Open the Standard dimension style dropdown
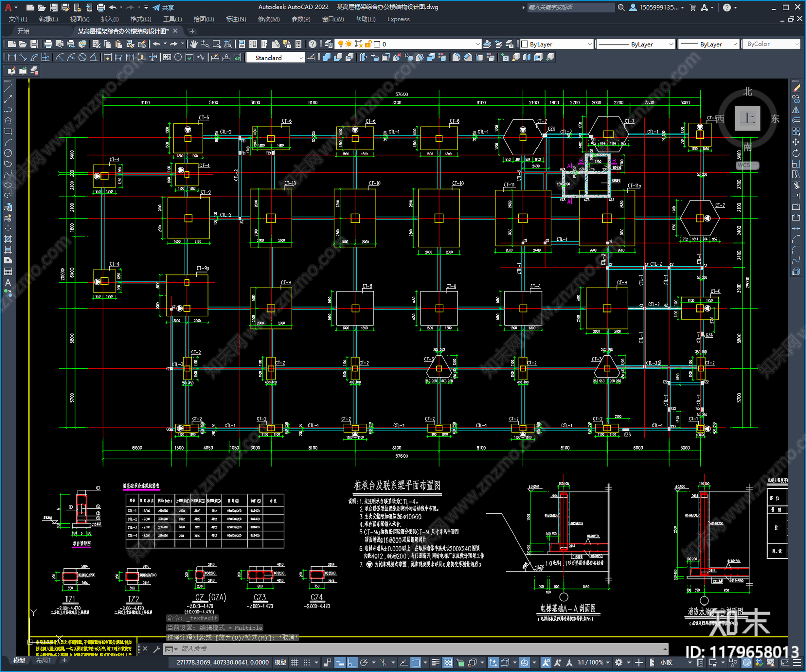This screenshot has height=672, width=806. click(x=276, y=58)
